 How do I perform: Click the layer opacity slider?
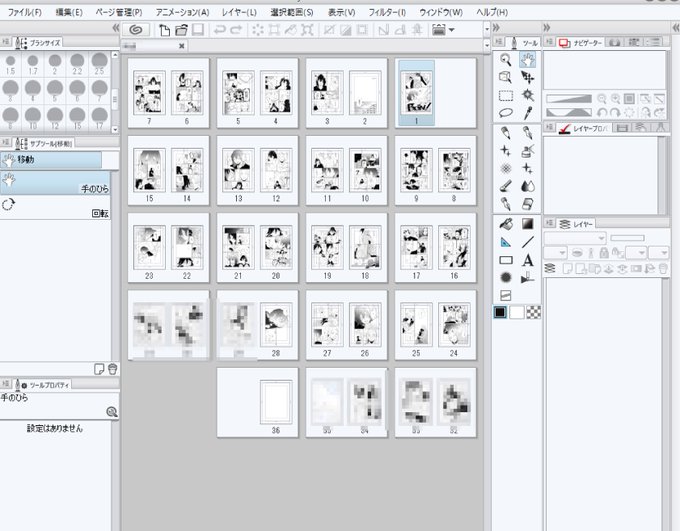(628, 238)
